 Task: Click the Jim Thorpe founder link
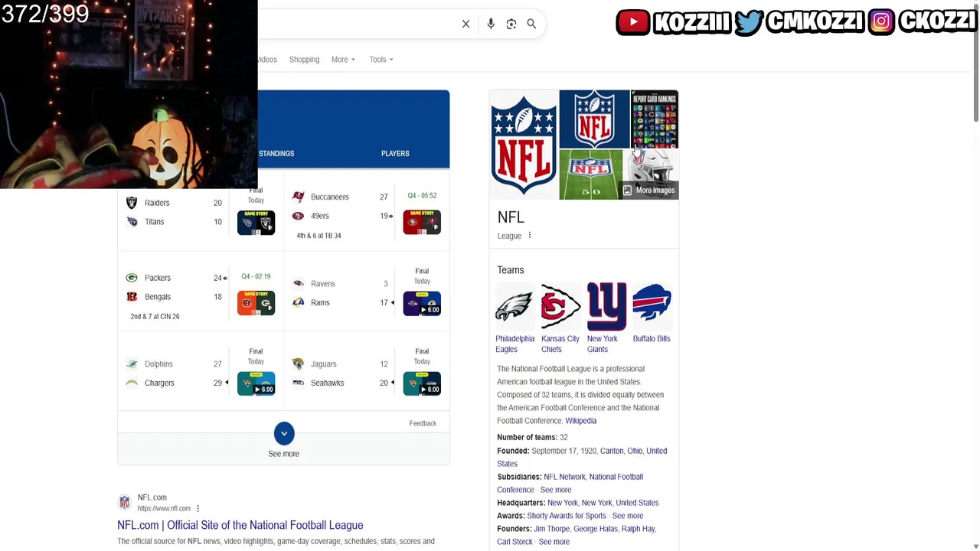pos(552,529)
